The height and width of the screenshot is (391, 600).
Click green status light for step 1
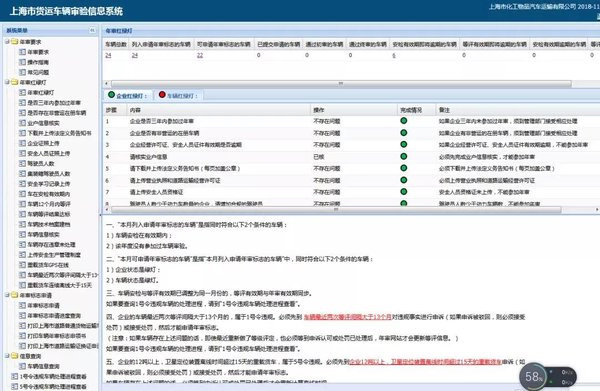tap(403, 121)
